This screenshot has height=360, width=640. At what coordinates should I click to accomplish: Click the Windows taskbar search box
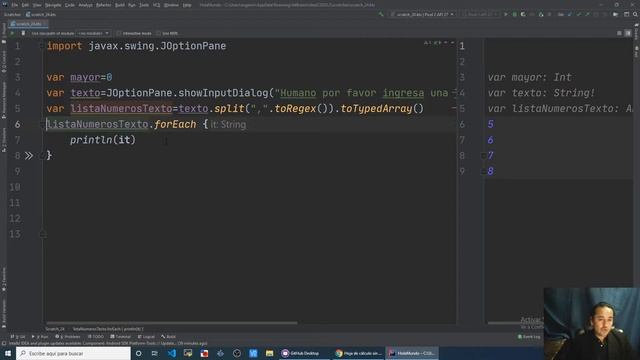(73, 353)
